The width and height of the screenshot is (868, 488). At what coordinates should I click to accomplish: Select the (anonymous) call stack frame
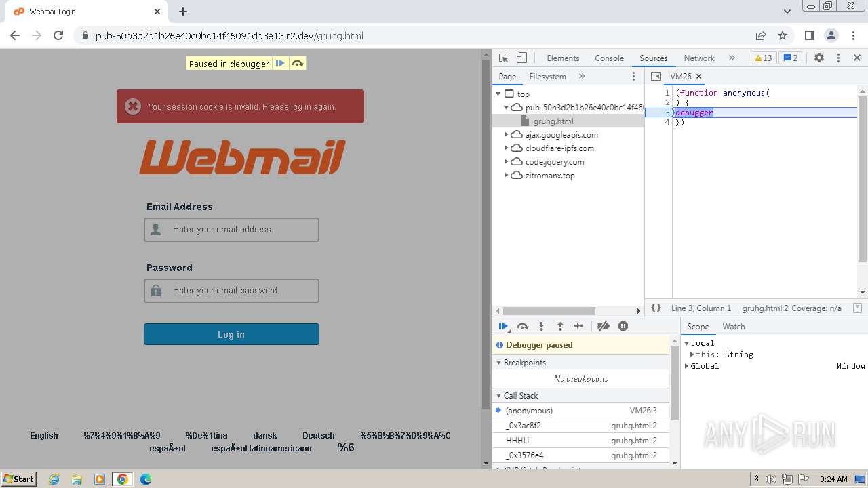(x=581, y=411)
